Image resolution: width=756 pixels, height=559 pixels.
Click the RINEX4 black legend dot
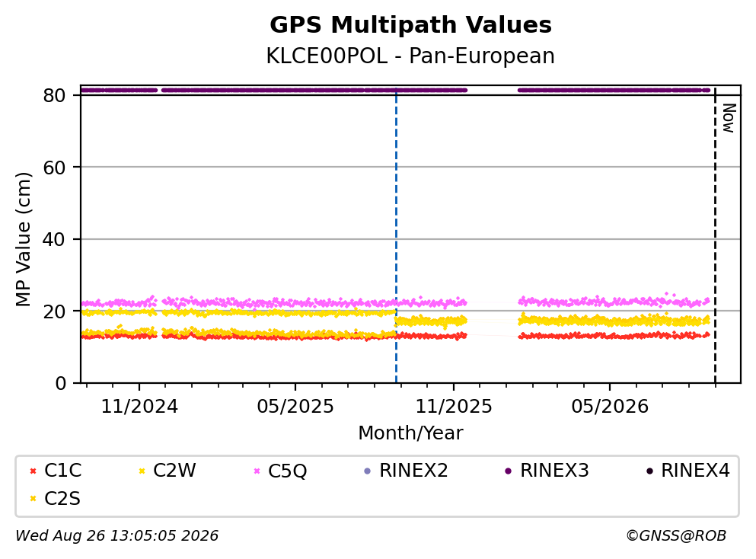tap(649, 471)
